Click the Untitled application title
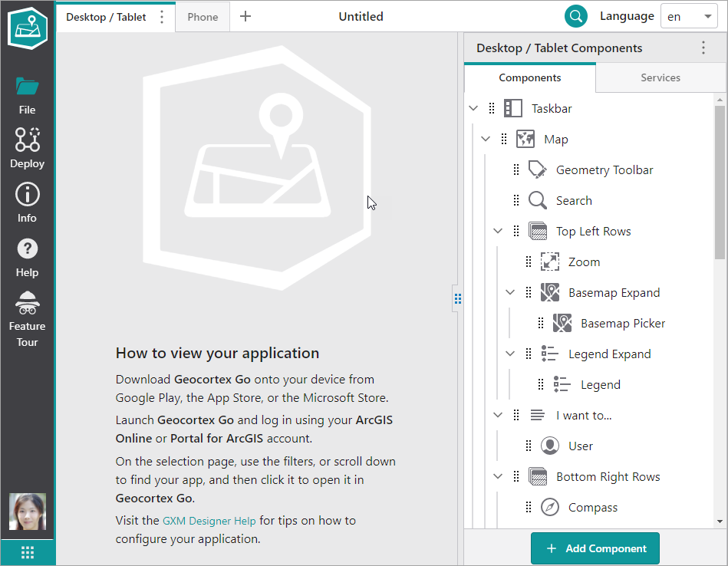728x566 pixels. (361, 17)
